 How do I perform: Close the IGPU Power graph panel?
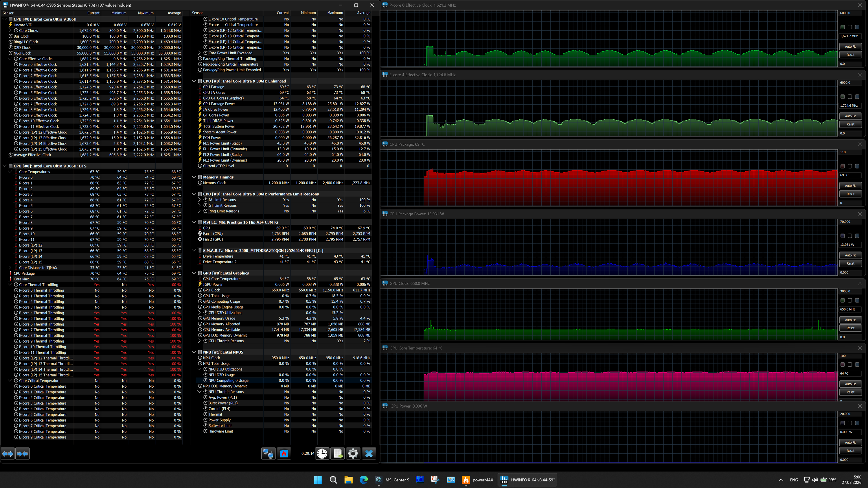click(860, 406)
